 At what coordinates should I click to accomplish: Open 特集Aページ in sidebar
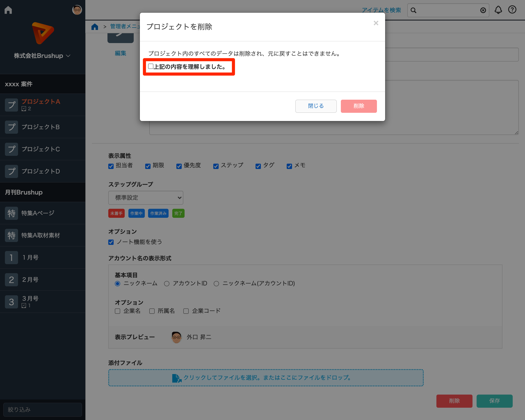[x=43, y=213]
